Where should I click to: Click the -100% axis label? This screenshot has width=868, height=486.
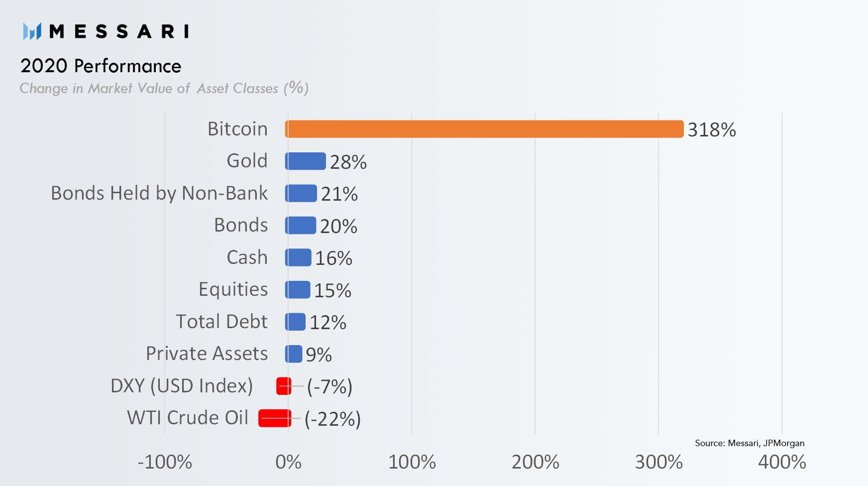[165, 462]
